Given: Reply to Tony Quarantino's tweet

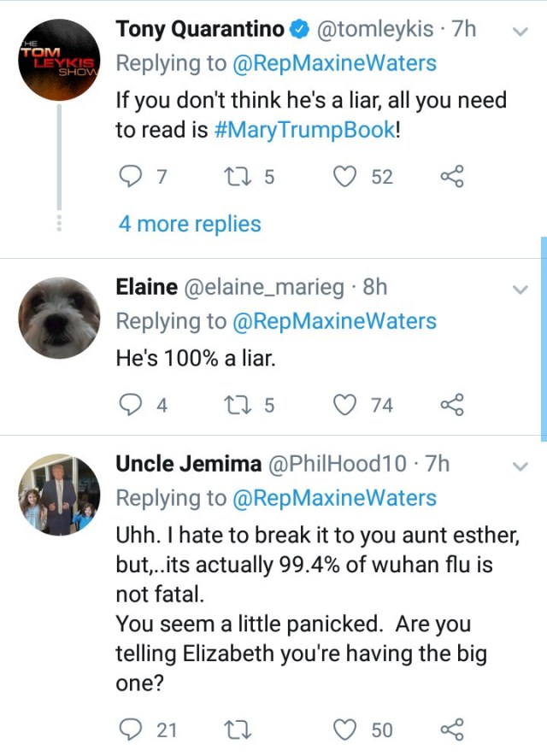Looking at the screenshot, I should (130, 177).
